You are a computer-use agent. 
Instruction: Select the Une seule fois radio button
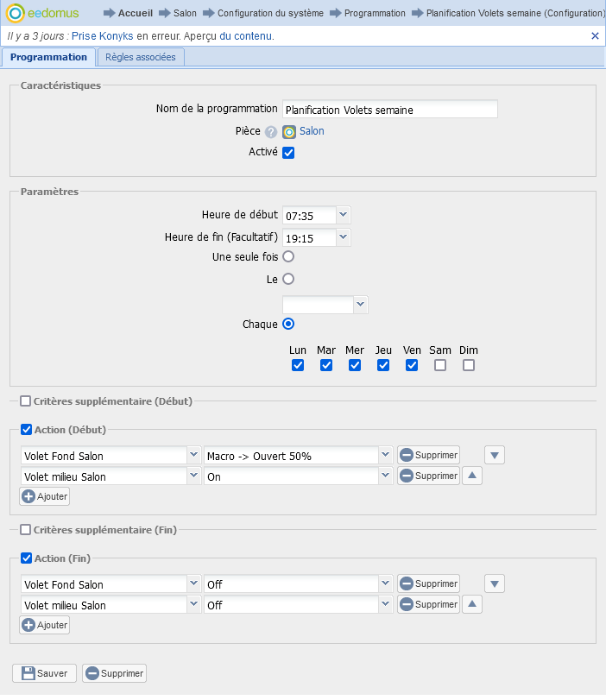(288, 256)
